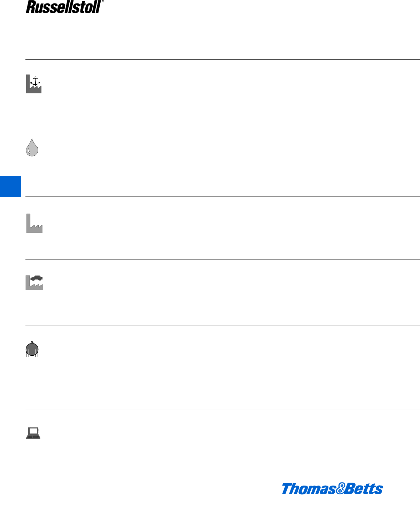This screenshot has width=420, height=510.
Task: Select the automotive factory with car icon
Action: tap(34, 283)
